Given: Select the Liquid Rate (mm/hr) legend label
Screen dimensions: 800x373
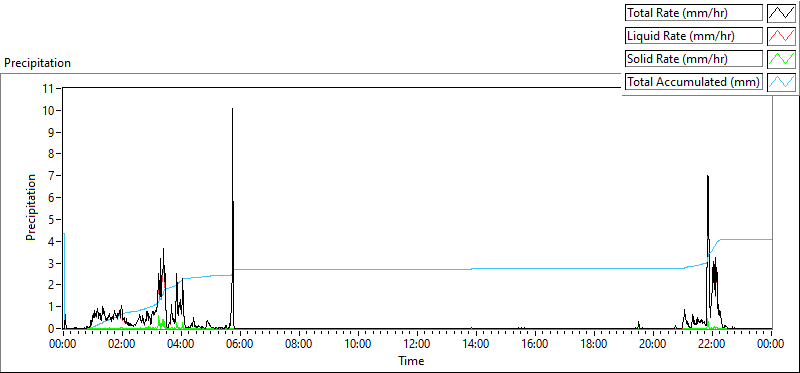Looking at the screenshot, I should click(x=694, y=36).
